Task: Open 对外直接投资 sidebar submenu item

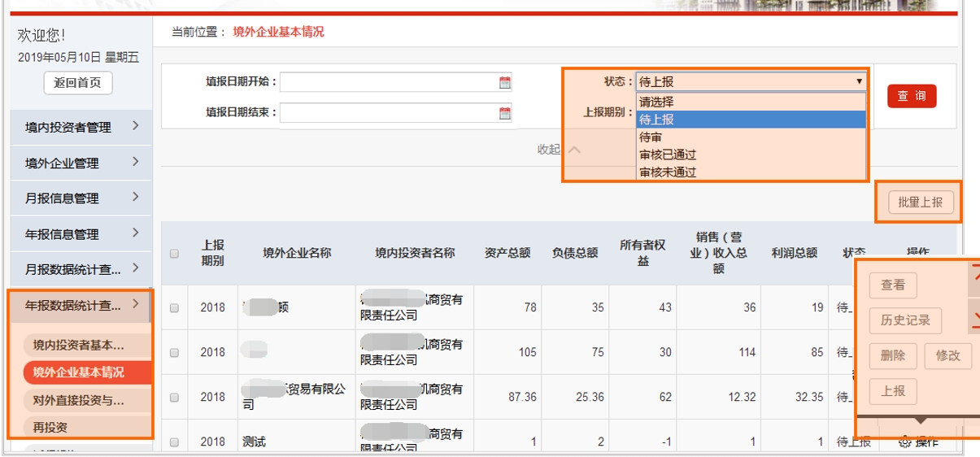Action: [x=79, y=400]
